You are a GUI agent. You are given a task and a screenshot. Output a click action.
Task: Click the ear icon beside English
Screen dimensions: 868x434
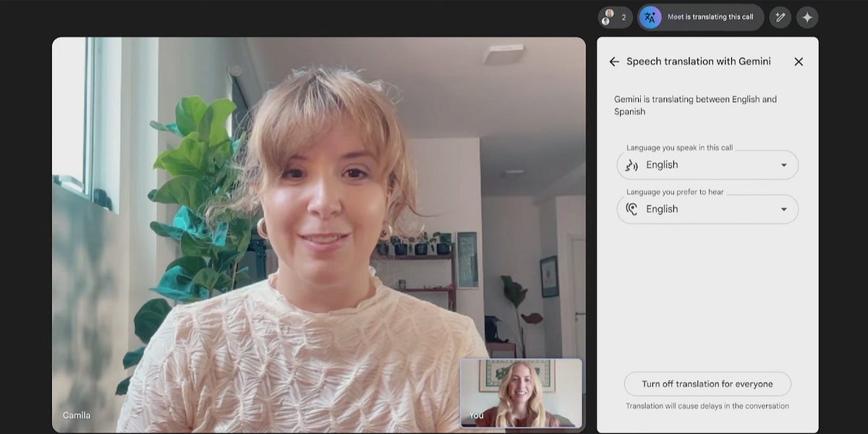click(631, 209)
